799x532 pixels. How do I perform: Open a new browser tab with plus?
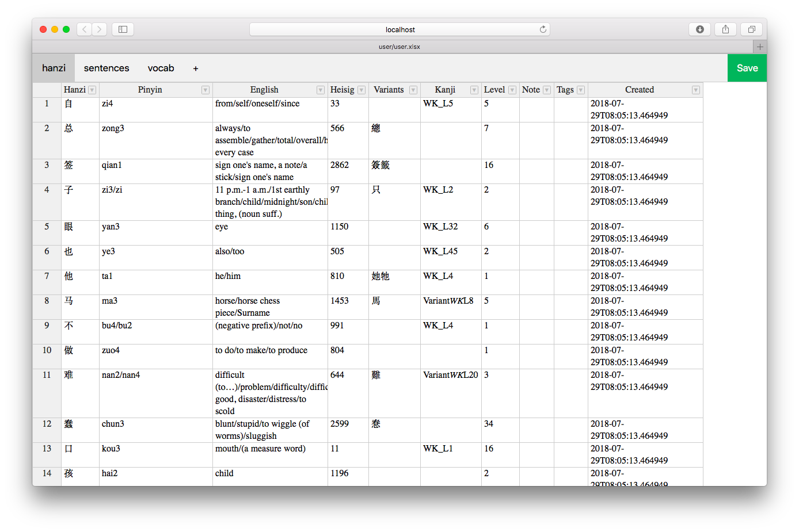point(760,47)
